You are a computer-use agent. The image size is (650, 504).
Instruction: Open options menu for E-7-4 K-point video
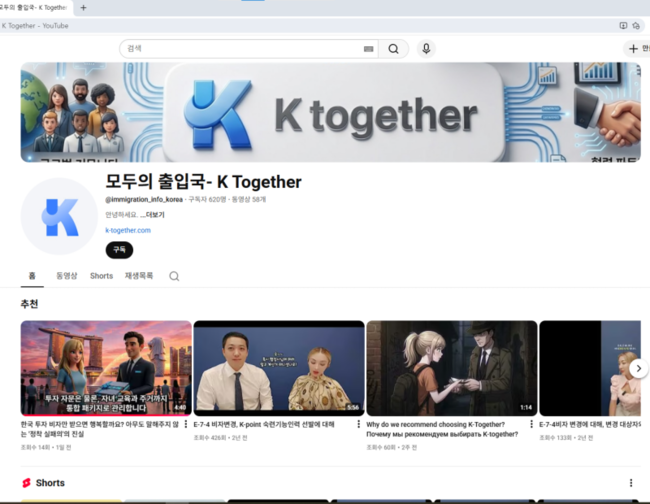pyautogui.click(x=358, y=424)
